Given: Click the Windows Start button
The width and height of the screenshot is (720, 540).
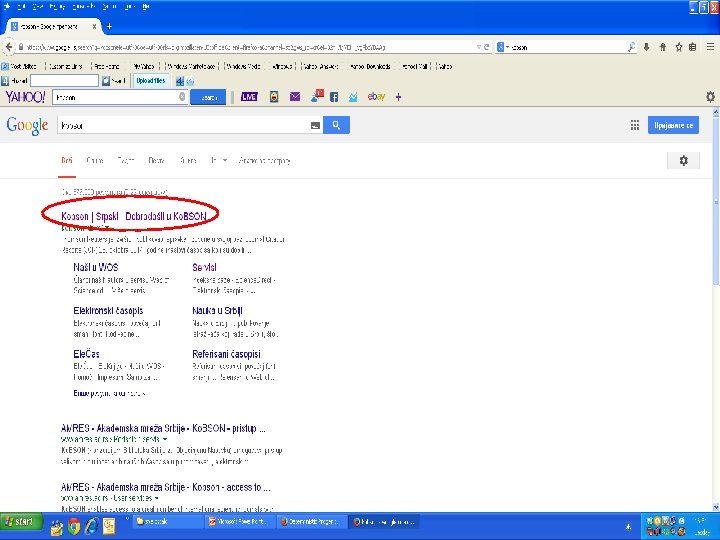Looking at the screenshot, I should pyautogui.click(x=21, y=522).
